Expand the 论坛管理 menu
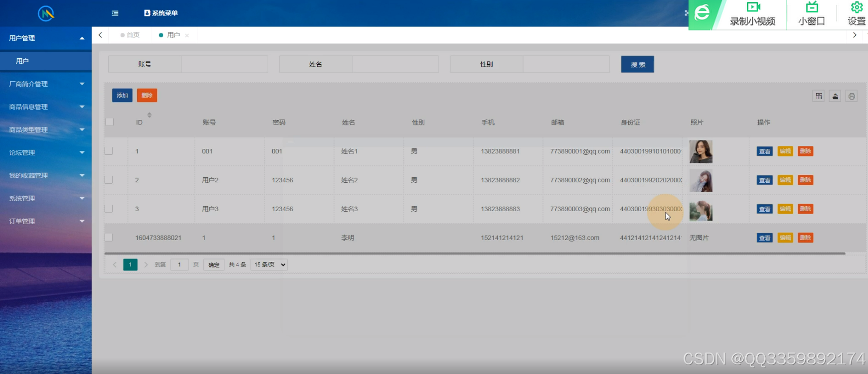Viewport: 868px width, 374px height. 46,152
